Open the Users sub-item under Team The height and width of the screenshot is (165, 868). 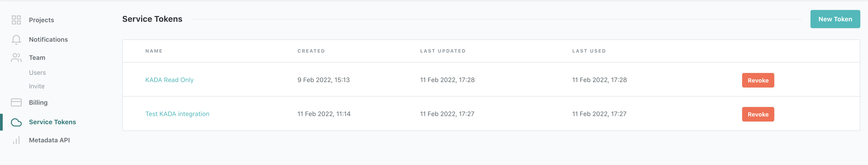[37, 73]
